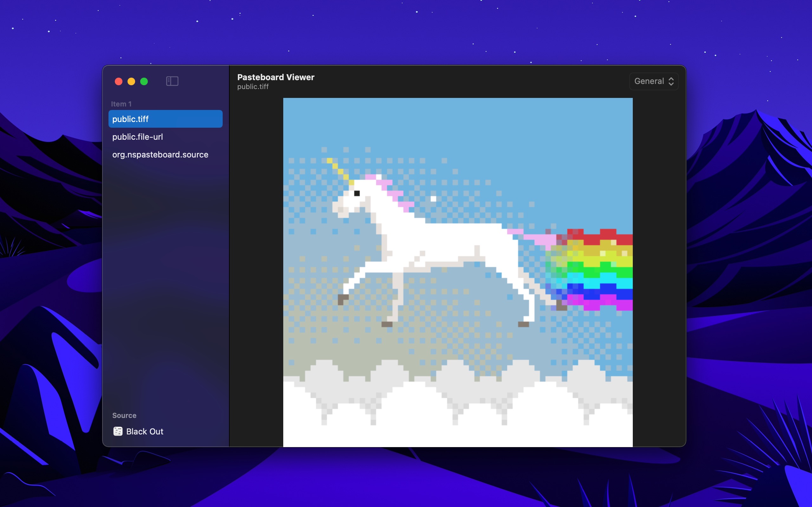The image size is (812, 507).
Task: Click the yellow minimize traffic light
Action: click(x=131, y=81)
